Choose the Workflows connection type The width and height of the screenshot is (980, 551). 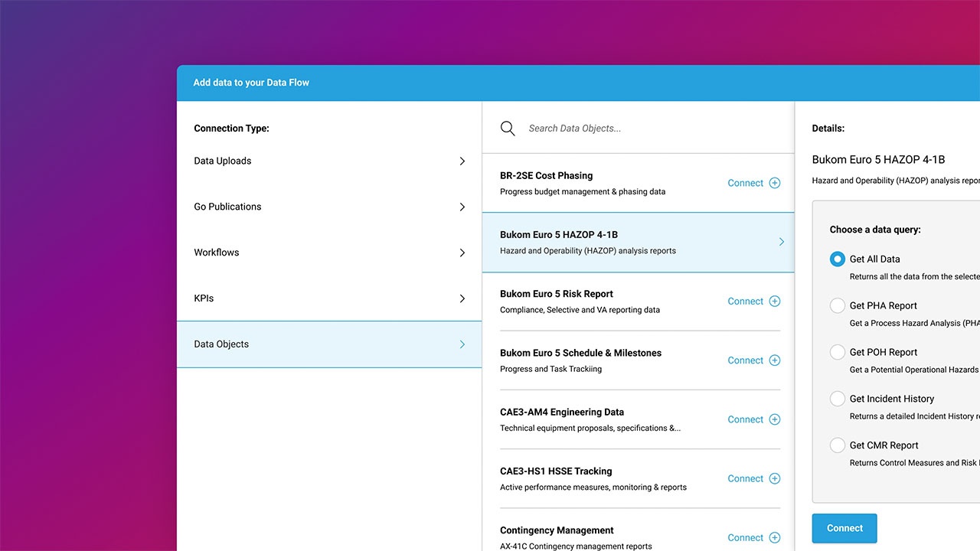329,253
